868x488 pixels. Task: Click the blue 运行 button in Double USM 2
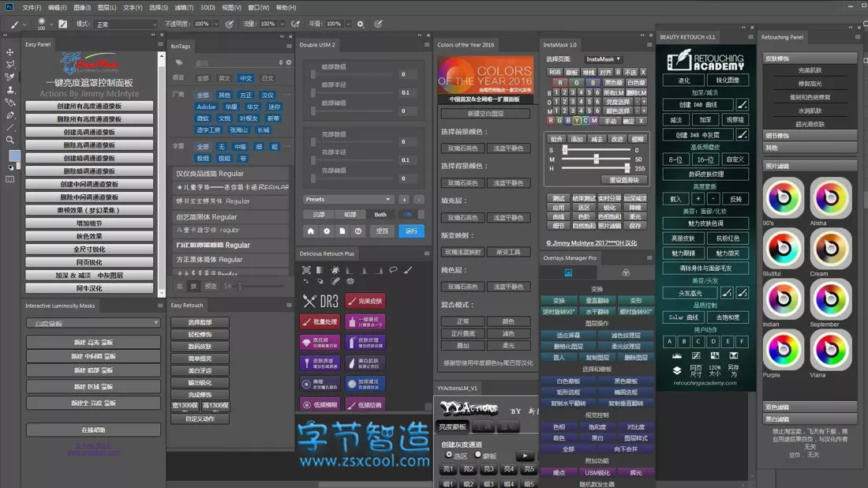pyautogui.click(x=411, y=231)
